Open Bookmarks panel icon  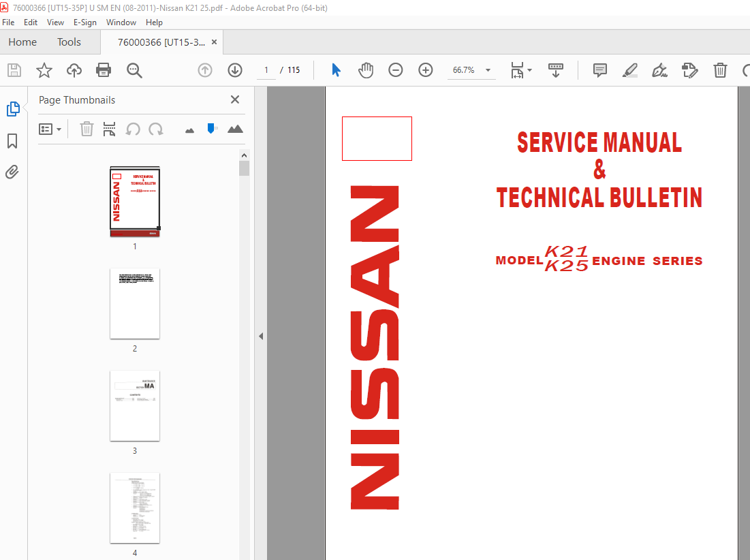12,140
